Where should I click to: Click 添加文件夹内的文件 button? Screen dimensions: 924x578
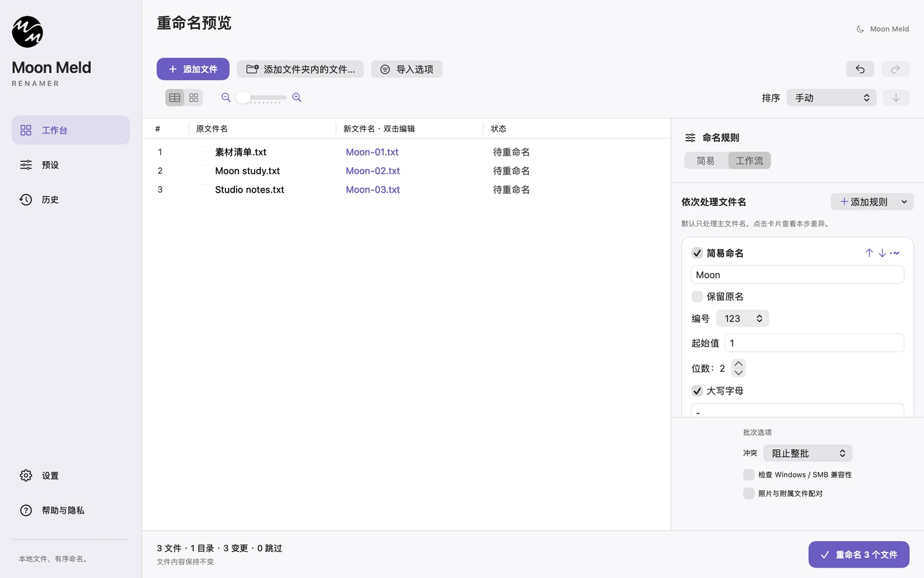300,69
